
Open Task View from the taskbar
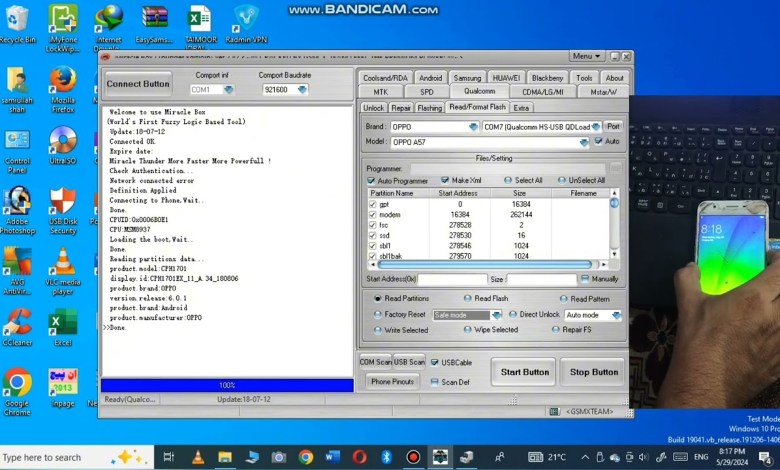(x=169, y=457)
